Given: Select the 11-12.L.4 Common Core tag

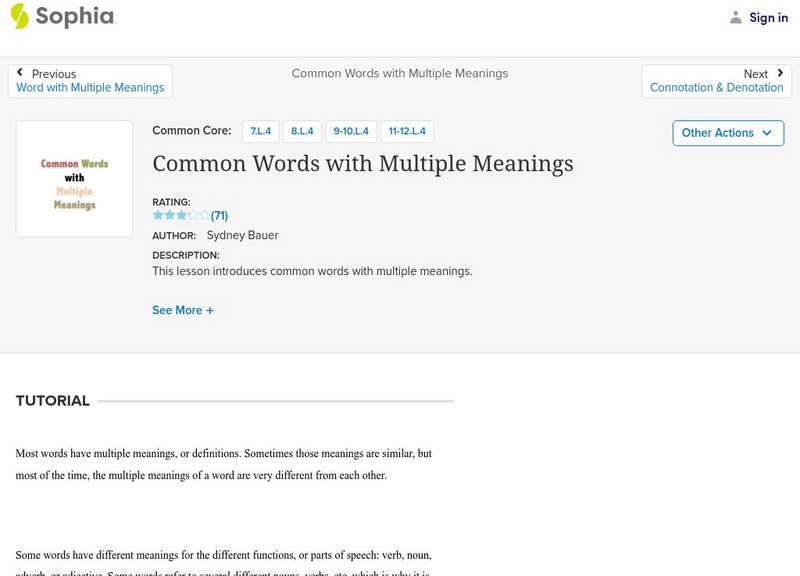Looking at the screenshot, I should click(x=407, y=131).
